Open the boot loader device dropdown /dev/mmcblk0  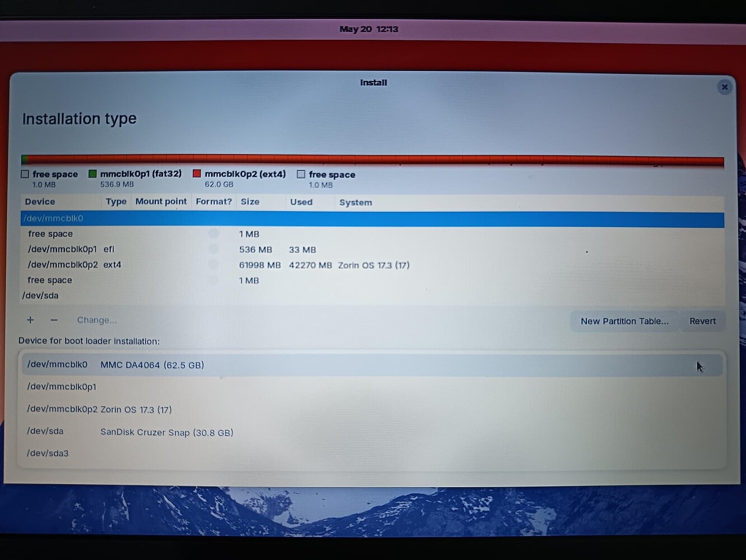[x=372, y=365]
